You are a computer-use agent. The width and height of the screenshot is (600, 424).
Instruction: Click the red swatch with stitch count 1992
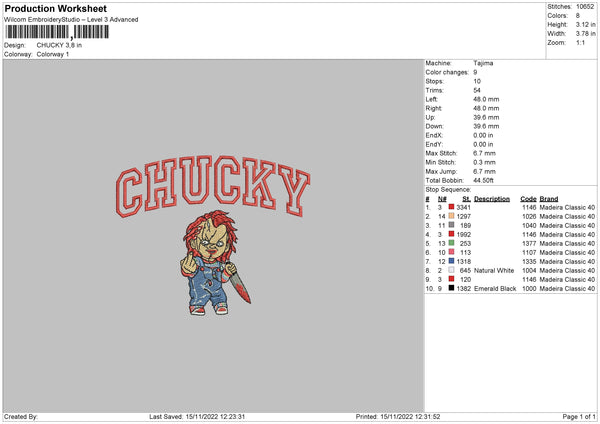452,234
